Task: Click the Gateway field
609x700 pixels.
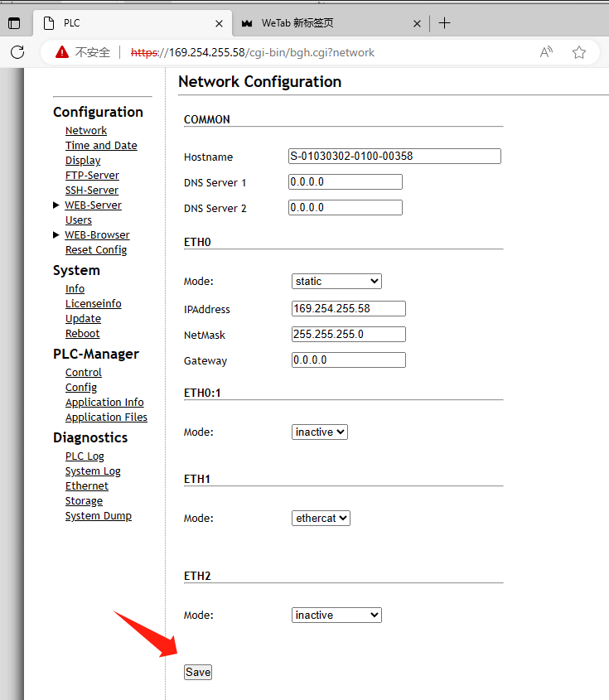Action: click(x=349, y=360)
